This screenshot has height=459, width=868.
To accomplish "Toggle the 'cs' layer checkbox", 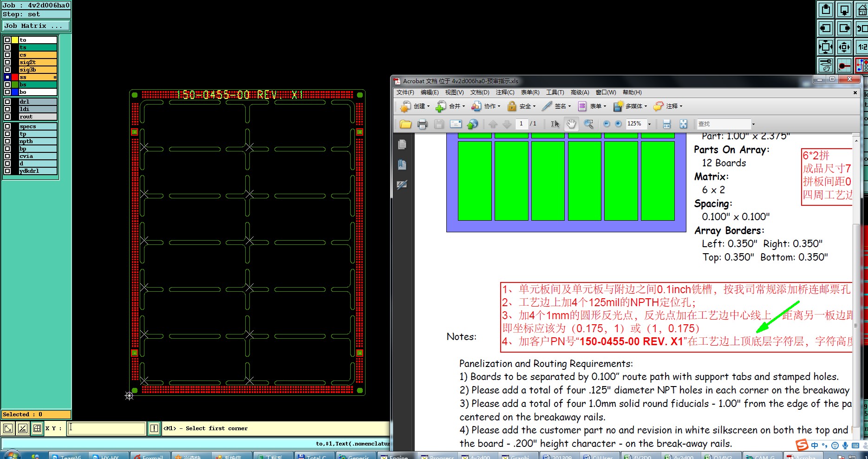I will coord(7,55).
